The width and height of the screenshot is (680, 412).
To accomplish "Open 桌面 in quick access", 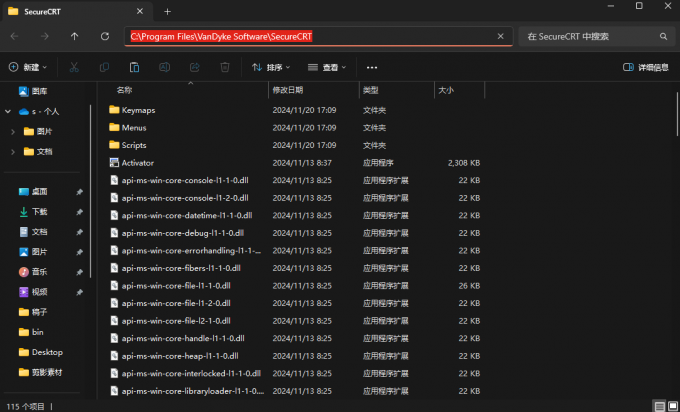I will click(x=33, y=191).
